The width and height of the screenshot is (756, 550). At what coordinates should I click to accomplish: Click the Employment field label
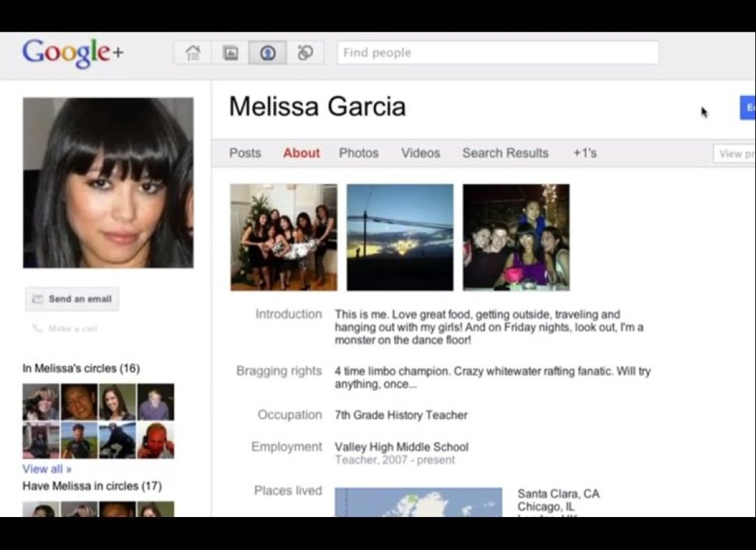286,447
